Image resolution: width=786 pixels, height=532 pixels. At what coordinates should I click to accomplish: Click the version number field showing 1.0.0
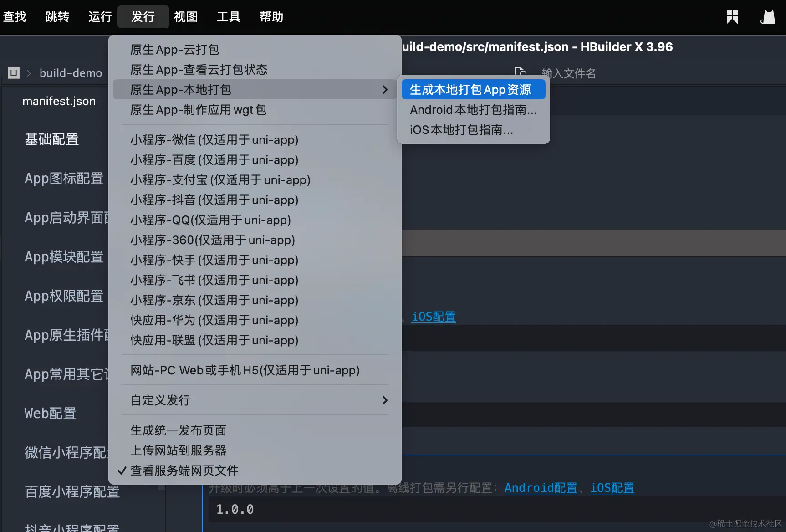235,510
